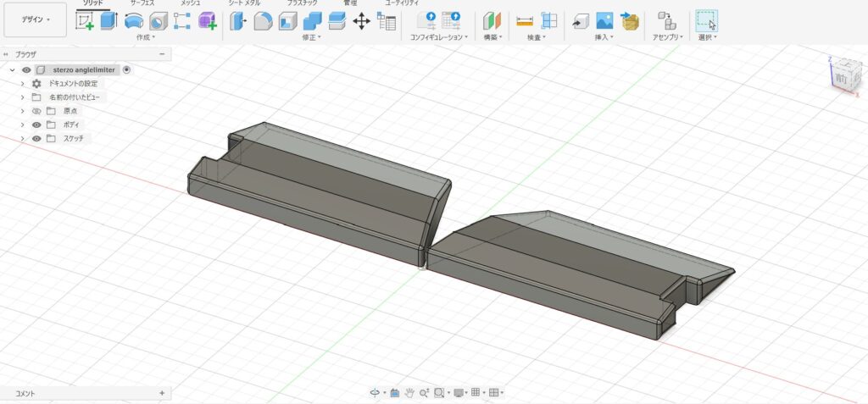Show the hidden 原点 folder
The width and height of the screenshot is (868, 404).
(36, 111)
